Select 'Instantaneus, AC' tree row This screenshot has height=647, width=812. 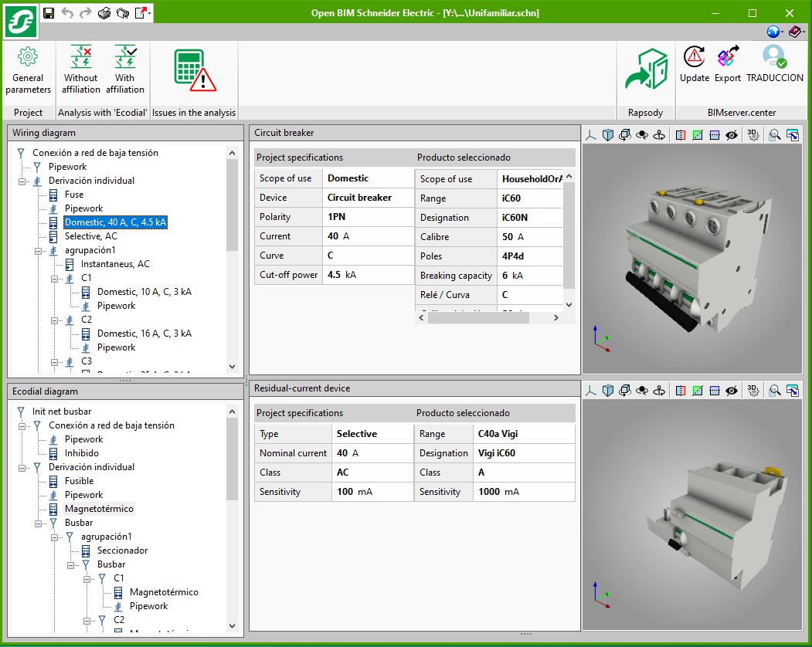pos(115,264)
